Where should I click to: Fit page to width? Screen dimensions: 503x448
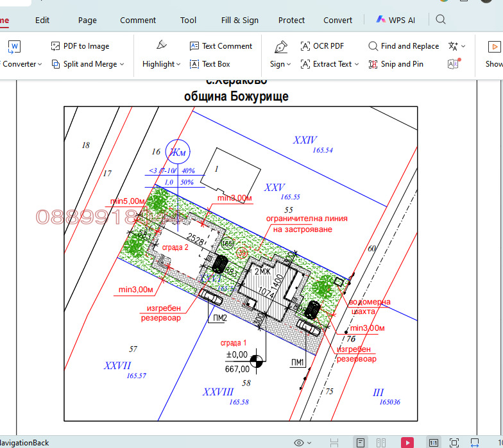coord(475,443)
